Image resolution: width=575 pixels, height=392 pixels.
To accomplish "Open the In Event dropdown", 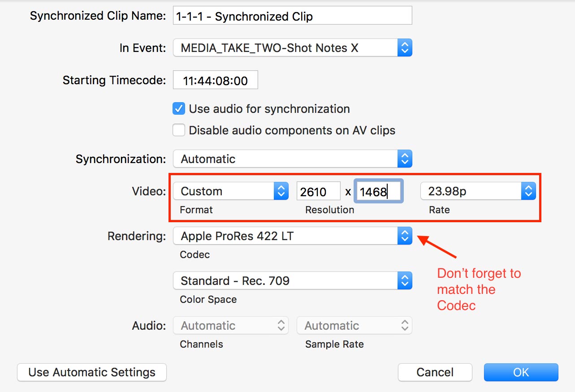I will pos(292,48).
